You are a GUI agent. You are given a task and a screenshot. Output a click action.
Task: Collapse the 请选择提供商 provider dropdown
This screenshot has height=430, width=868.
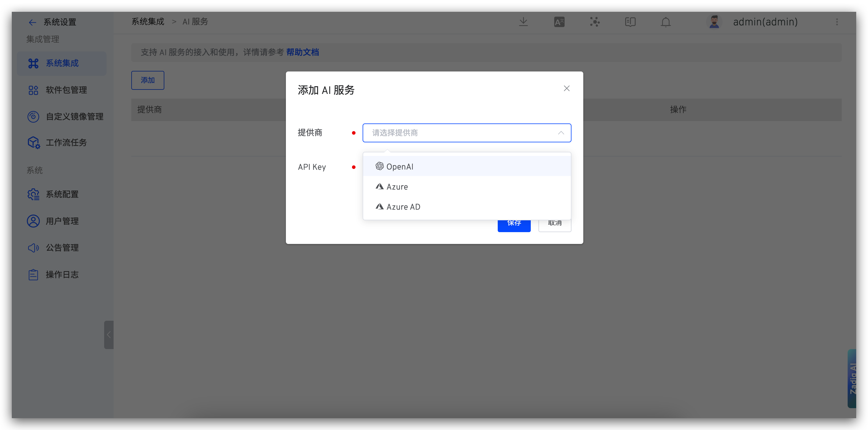click(x=561, y=133)
